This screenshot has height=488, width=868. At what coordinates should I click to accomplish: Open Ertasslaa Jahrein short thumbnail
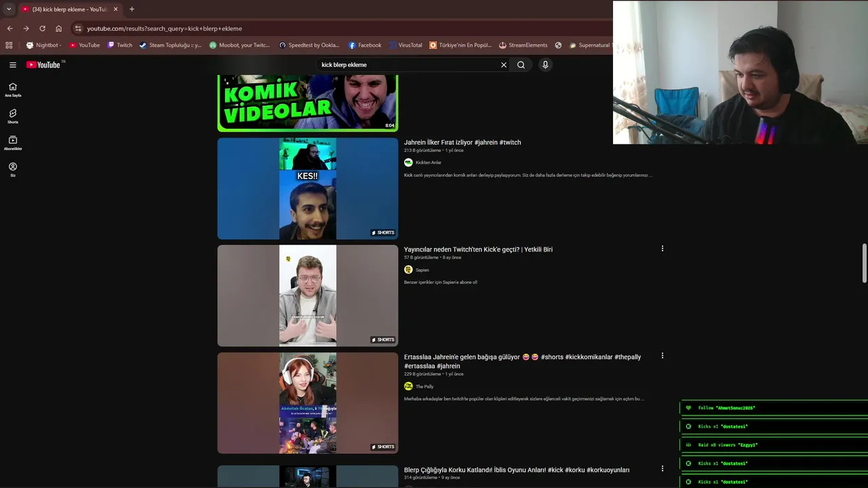(x=308, y=403)
